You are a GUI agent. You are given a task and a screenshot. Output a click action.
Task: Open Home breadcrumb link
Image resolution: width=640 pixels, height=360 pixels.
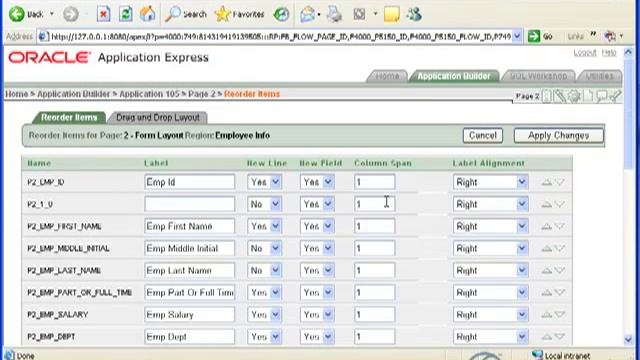tap(16, 94)
